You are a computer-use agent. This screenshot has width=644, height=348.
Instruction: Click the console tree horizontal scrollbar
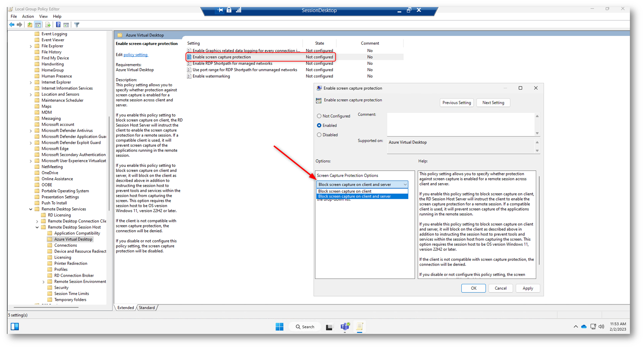pyautogui.click(x=46, y=307)
